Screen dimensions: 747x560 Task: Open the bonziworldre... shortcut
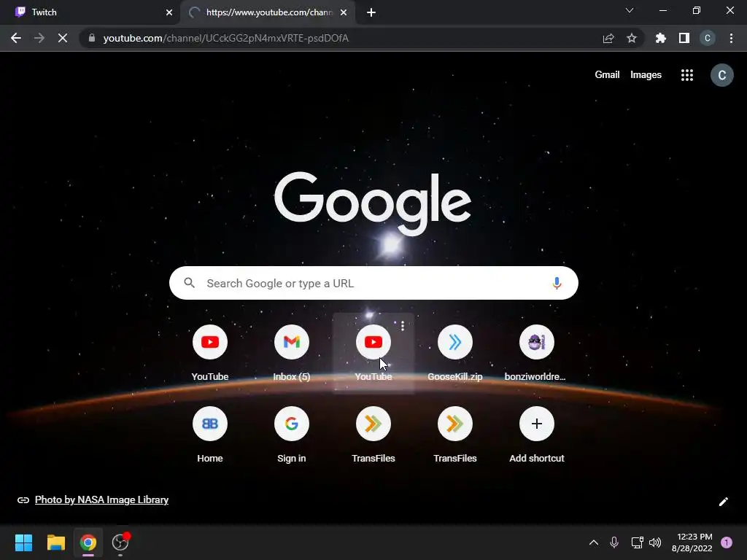pyautogui.click(x=536, y=353)
